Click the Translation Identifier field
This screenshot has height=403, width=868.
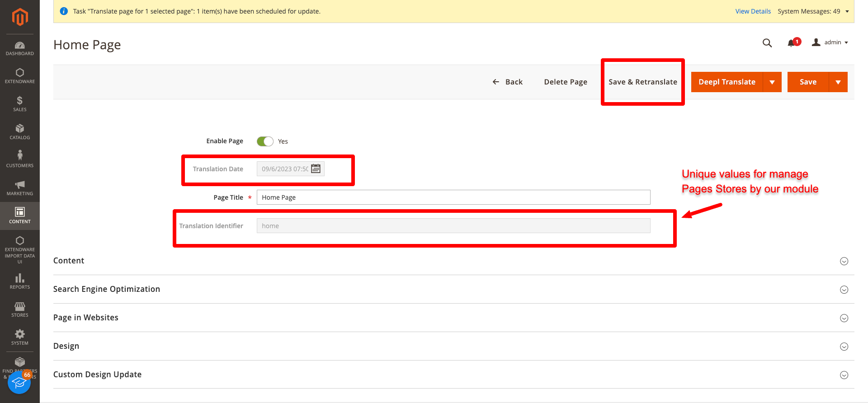(453, 226)
